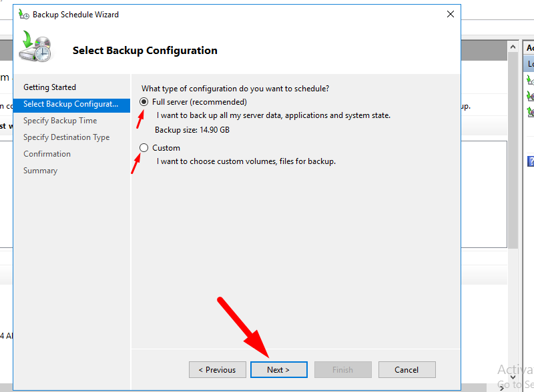Go to the Getting Started step

[49, 87]
